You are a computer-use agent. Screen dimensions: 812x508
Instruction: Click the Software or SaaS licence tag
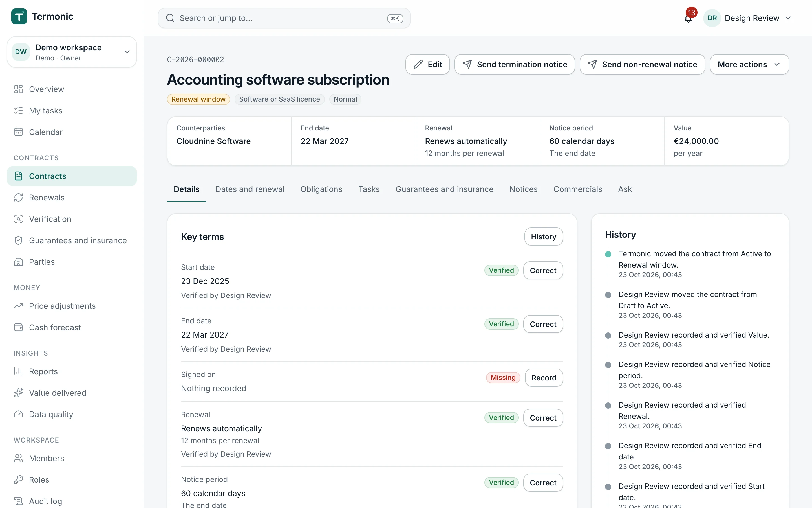[x=279, y=99]
